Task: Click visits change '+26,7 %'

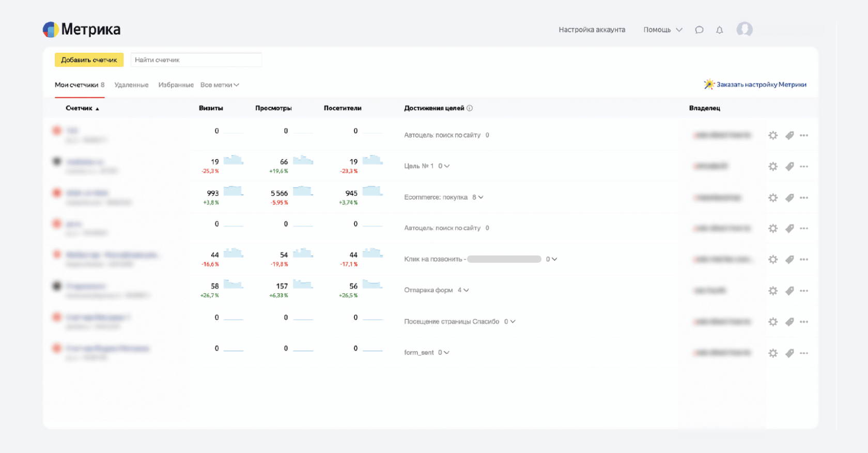Action: click(210, 296)
